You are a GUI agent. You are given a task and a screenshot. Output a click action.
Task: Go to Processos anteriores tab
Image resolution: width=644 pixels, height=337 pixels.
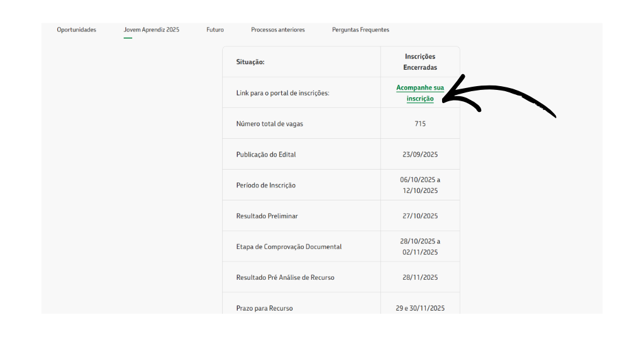pyautogui.click(x=277, y=30)
